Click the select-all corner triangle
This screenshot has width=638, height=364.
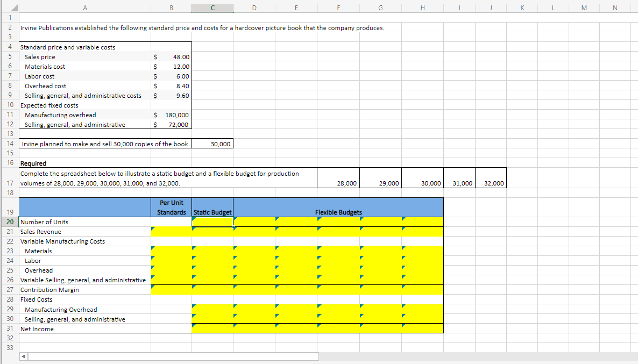[13, 8]
